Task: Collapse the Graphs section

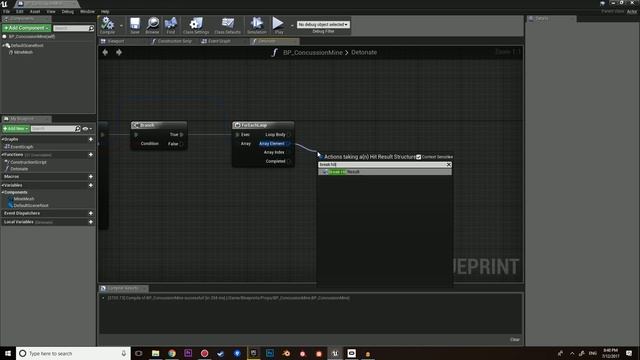Action: pyautogui.click(x=3, y=139)
